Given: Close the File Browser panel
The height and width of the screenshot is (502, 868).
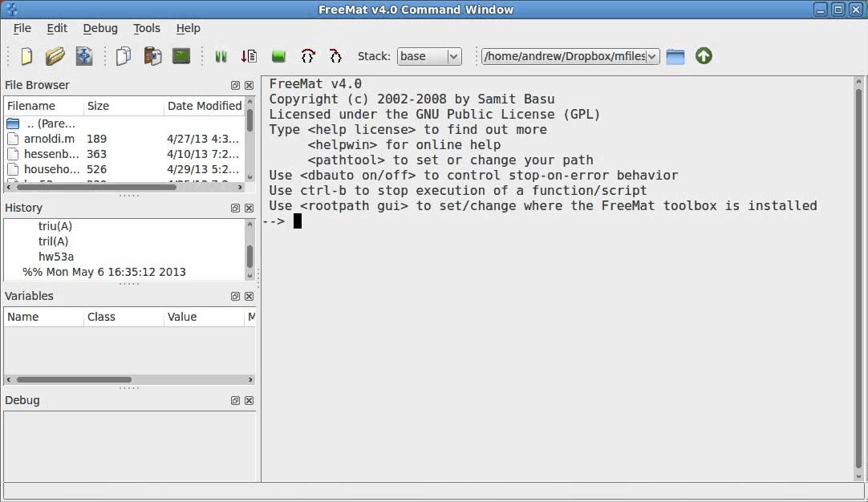Looking at the screenshot, I should coord(249,85).
